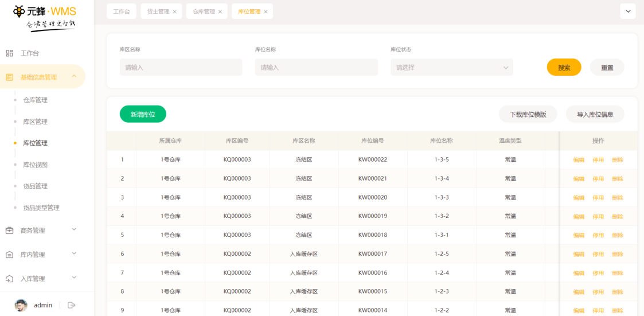Click the logout icon beside admin
Screen dimensions: 644x316
point(72,305)
